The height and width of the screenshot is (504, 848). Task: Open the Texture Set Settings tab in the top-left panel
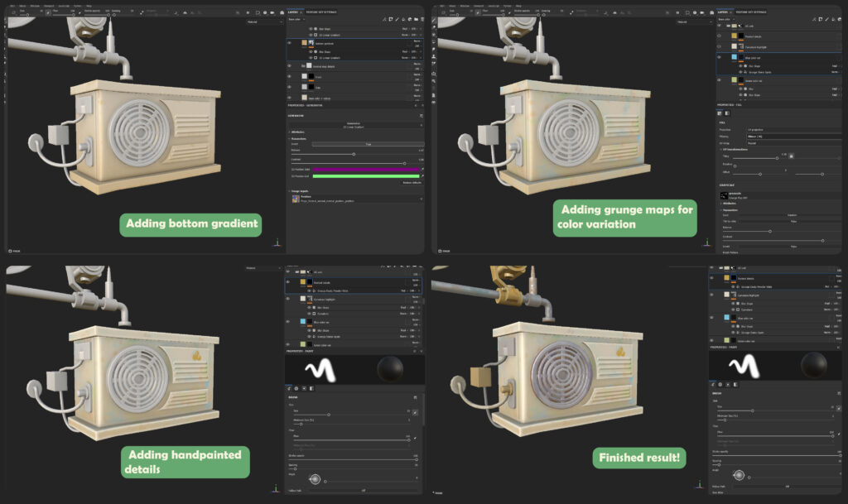click(322, 12)
